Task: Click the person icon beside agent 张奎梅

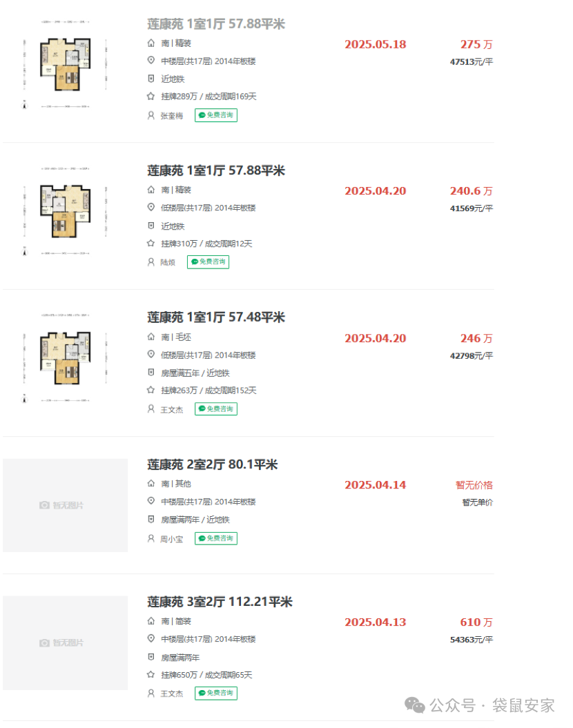Action: [151, 115]
